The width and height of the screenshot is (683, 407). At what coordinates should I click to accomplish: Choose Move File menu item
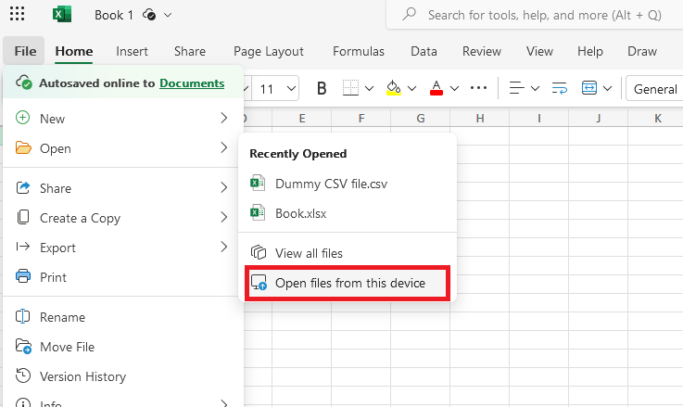click(122, 347)
